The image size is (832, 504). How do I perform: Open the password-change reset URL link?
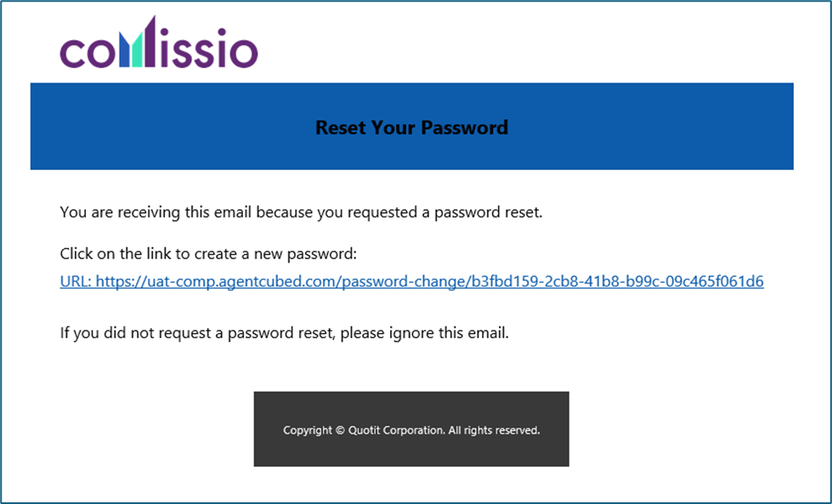click(x=412, y=281)
